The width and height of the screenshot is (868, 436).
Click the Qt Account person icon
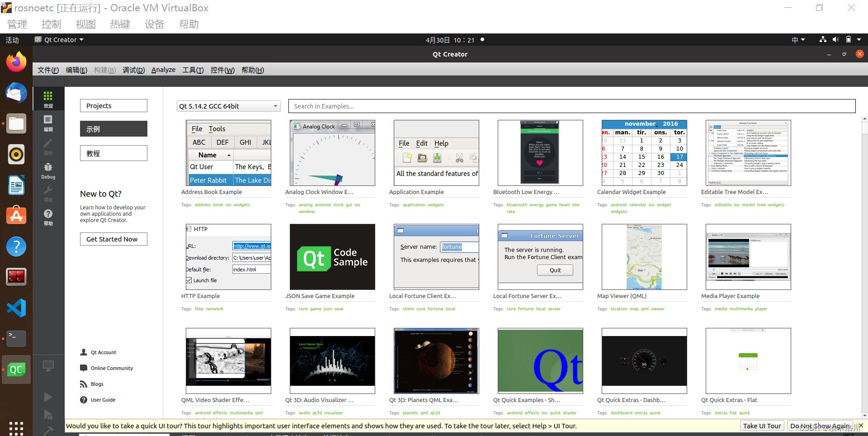(x=84, y=352)
